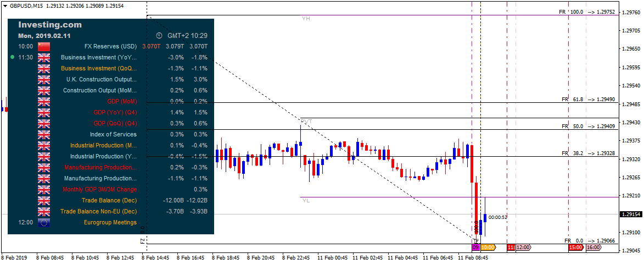Click the -12.00B trade balance value

pos(173,200)
